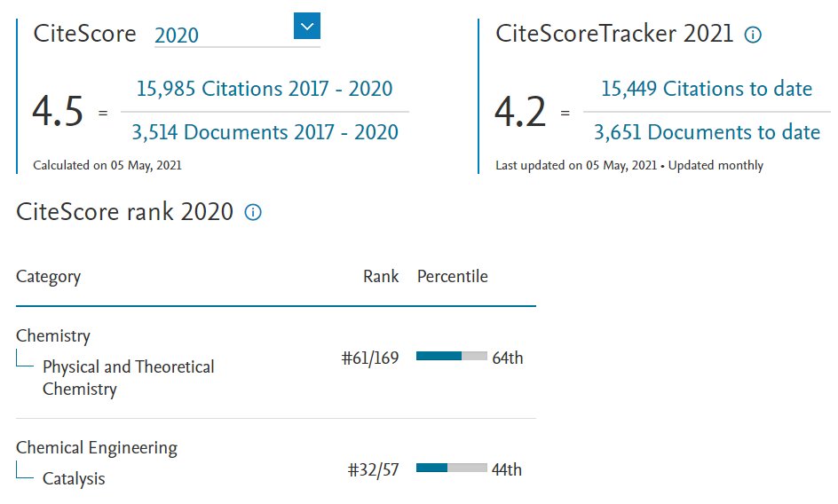Click the #61/169 rank value

pyautogui.click(x=370, y=358)
